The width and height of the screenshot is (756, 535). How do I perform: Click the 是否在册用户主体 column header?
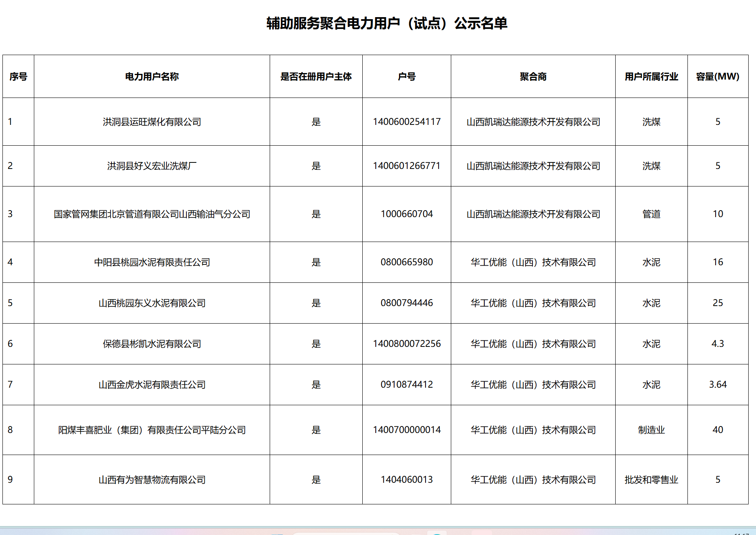(316, 77)
